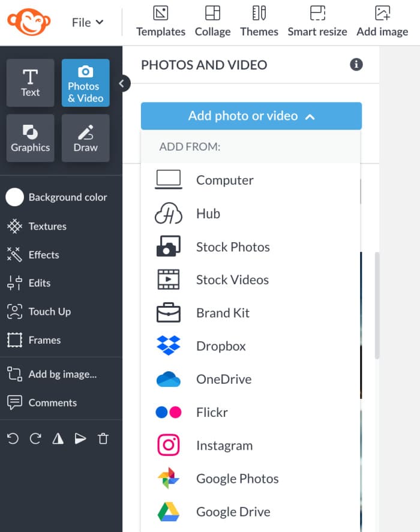Open the Draw tab
Screen dimensions: 420x532
[86, 138]
